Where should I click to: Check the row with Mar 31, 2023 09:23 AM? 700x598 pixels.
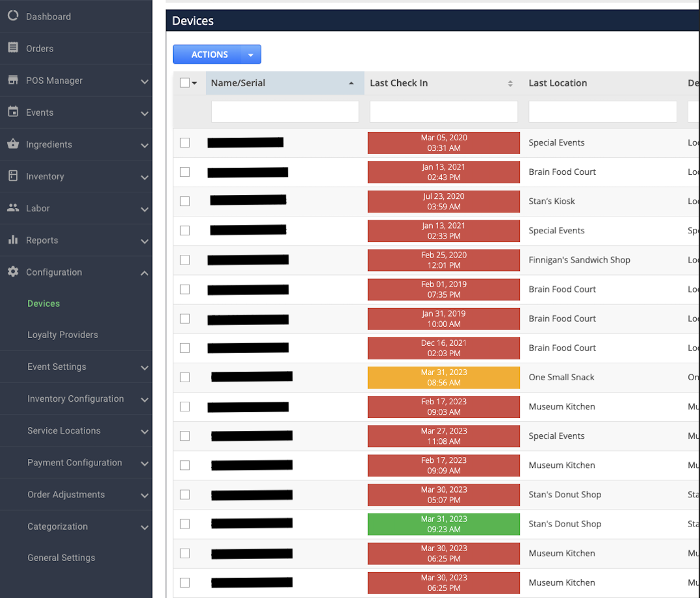[x=185, y=524]
